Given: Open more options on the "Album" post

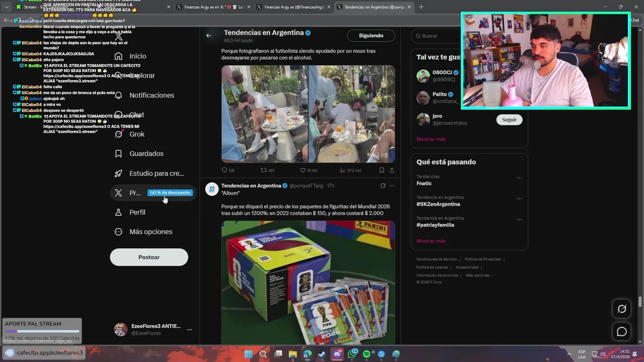Looking at the screenshot, I should pos(392,186).
